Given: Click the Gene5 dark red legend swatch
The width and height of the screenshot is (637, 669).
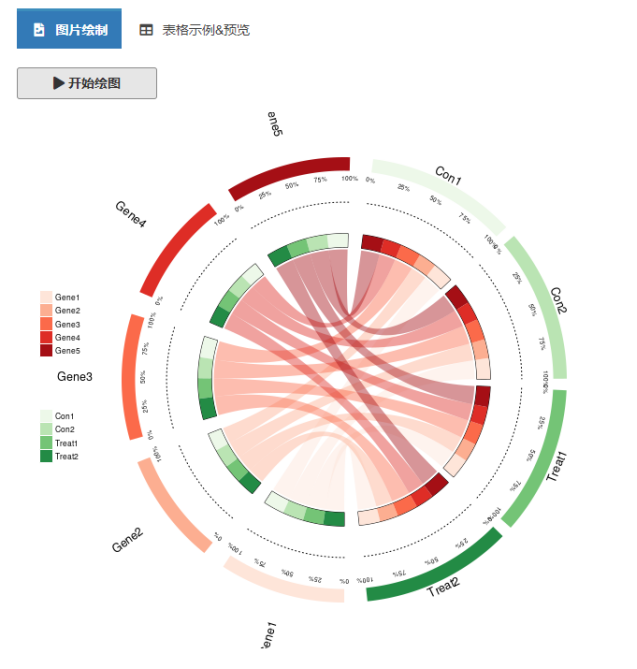Looking at the screenshot, I should [46, 351].
